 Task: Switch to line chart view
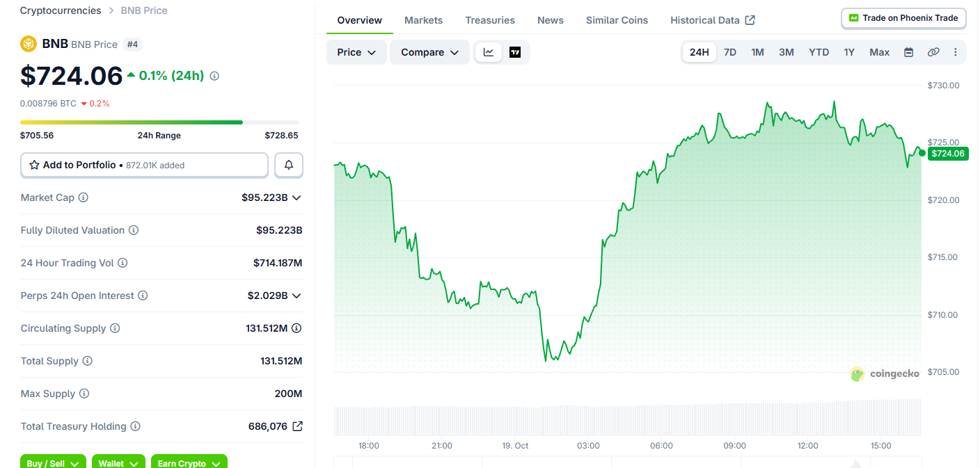coord(489,52)
